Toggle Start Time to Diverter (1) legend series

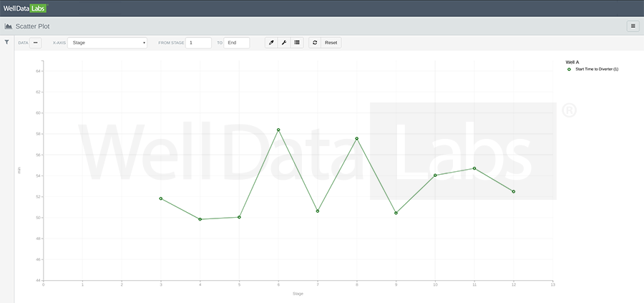click(592, 69)
